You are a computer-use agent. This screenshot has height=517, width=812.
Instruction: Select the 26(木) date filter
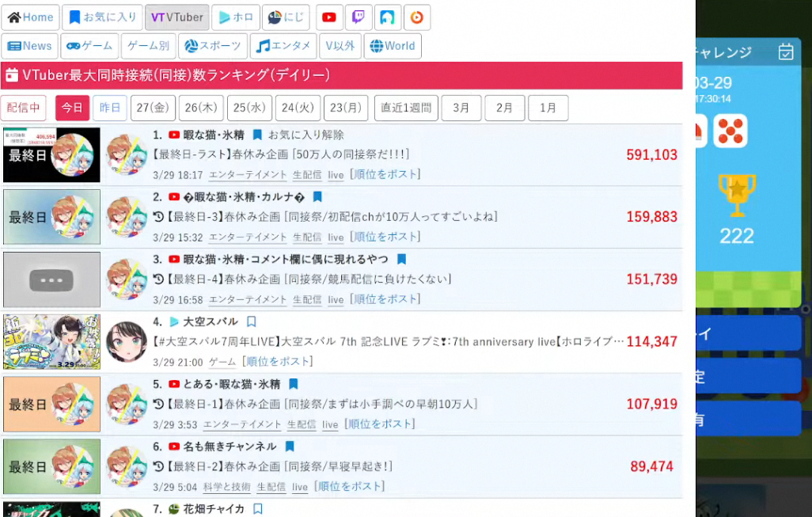point(201,108)
